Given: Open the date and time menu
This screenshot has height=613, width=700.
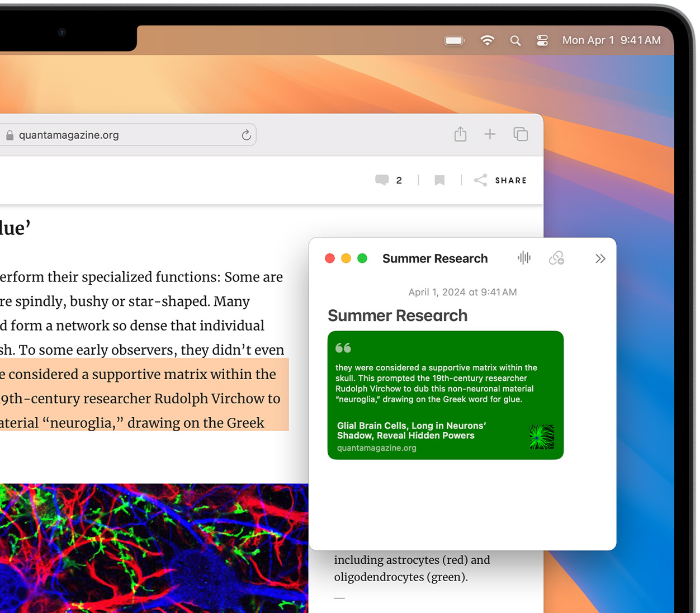Looking at the screenshot, I should click(x=611, y=40).
